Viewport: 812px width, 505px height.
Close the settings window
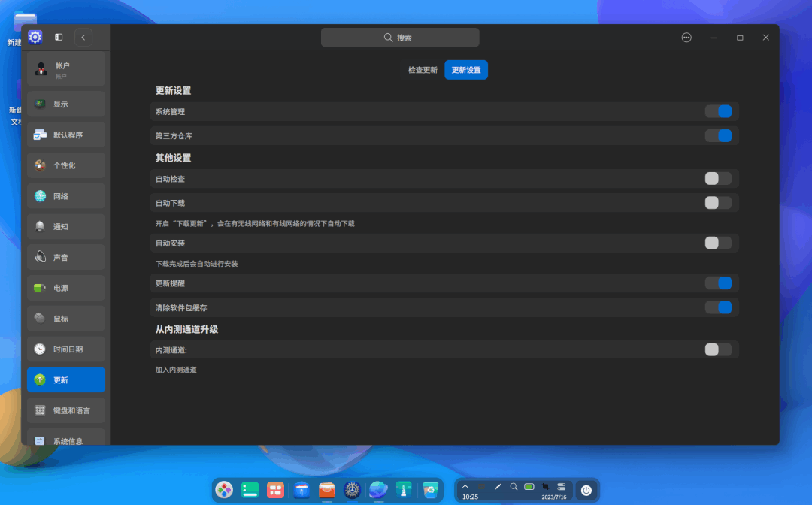point(766,38)
